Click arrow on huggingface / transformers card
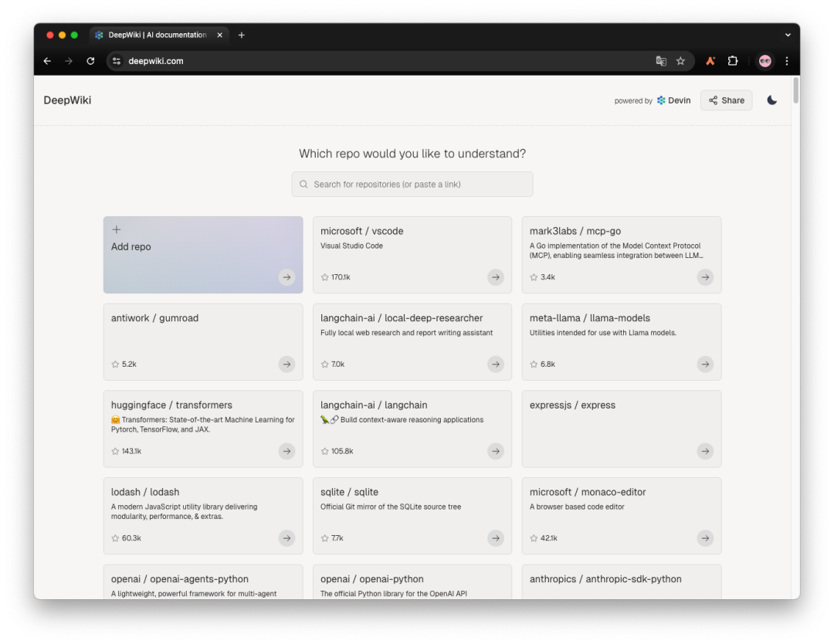The image size is (834, 644). click(286, 451)
